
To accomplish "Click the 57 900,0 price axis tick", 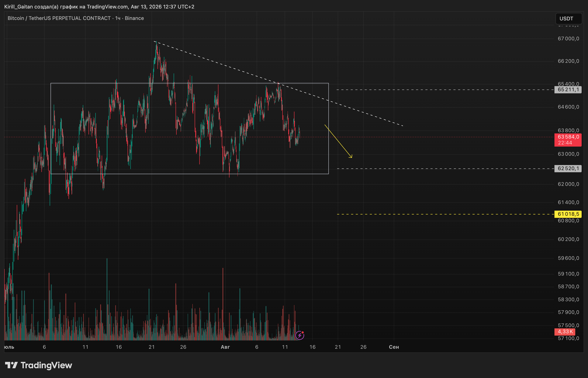I will click(568, 312).
